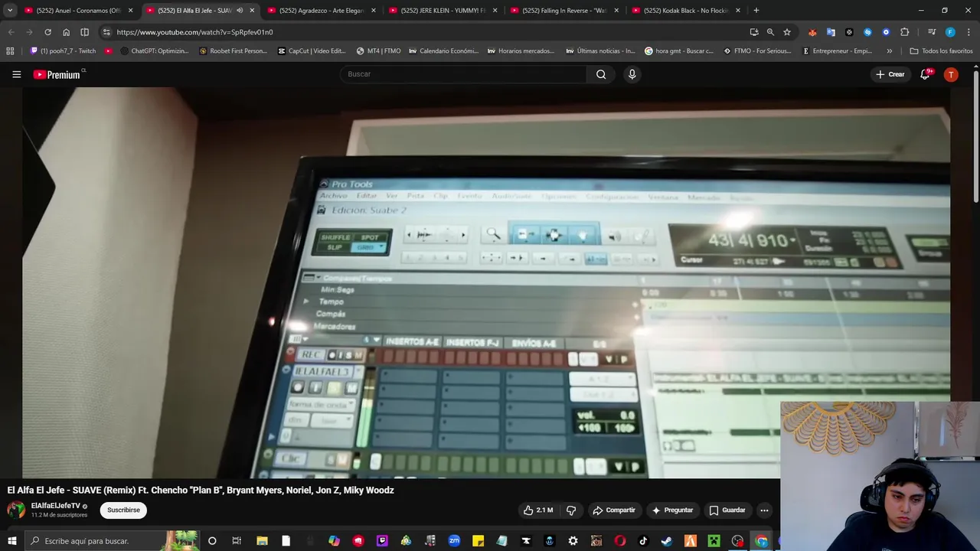Viewport: 980px width, 551px height.
Task: Open a new Chrome tab
Action: tap(756, 11)
